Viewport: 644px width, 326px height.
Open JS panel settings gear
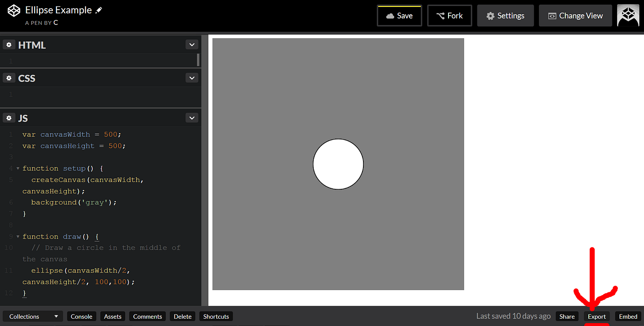point(9,118)
